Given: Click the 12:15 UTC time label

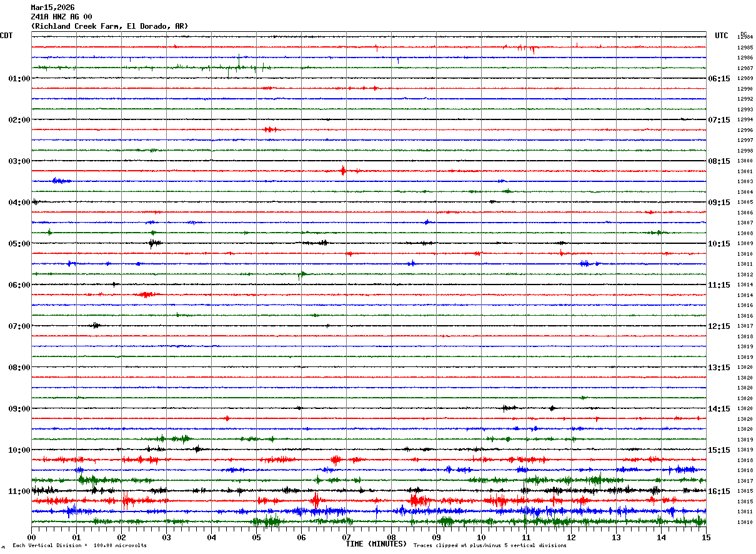Looking at the screenshot, I should (x=719, y=326).
